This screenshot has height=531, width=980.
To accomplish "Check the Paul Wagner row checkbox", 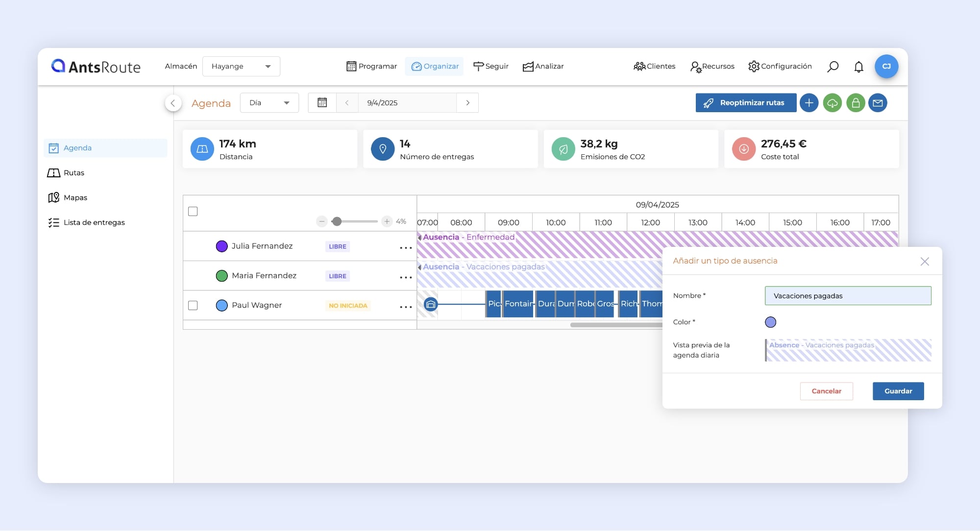I will pyautogui.click(x=193, y=305).
